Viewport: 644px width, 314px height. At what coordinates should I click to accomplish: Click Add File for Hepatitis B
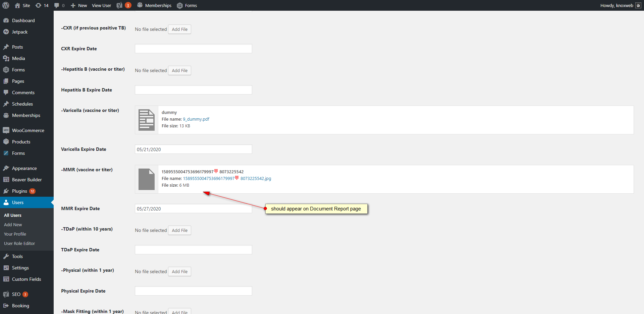(x=179, y=70)
